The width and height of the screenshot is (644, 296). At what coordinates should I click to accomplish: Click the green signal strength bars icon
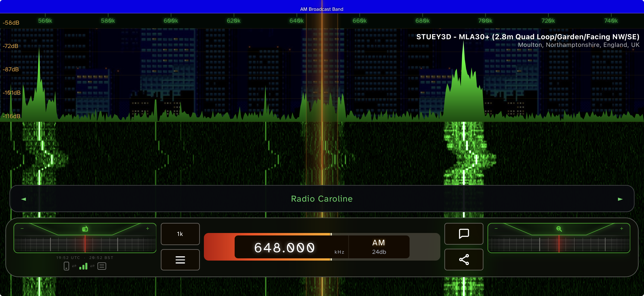tap(83, 266)
